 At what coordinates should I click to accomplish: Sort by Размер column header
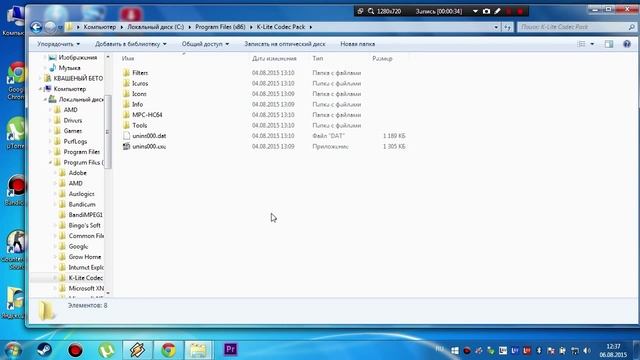click(x=382, y=59)
